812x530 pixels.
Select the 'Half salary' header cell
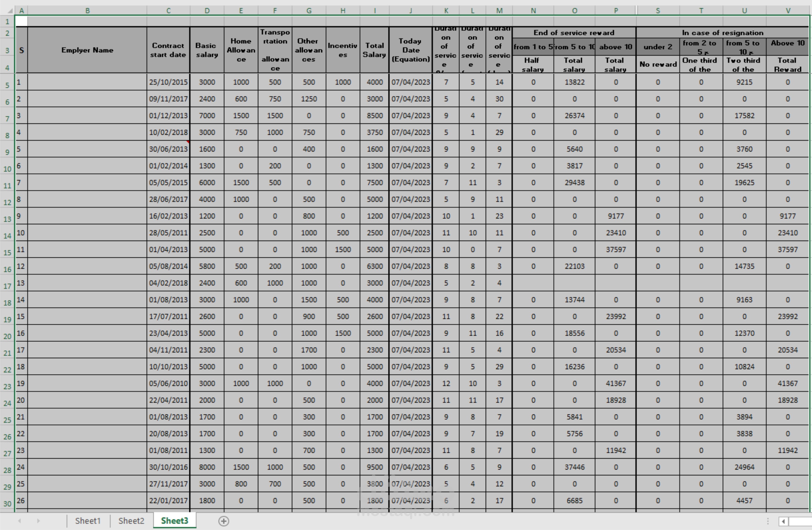pyautogui.click(x=533, y=64)
